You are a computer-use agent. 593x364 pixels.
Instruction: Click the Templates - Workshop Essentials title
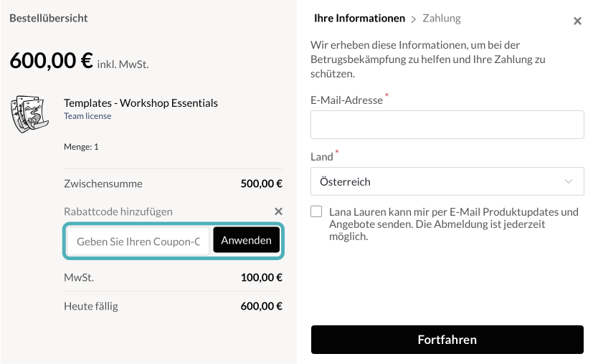click(141, 103)
